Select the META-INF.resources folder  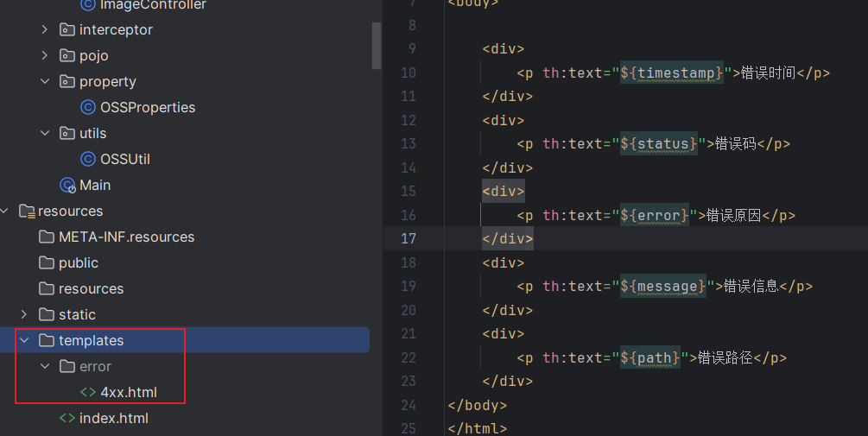(x=127, y=237)
